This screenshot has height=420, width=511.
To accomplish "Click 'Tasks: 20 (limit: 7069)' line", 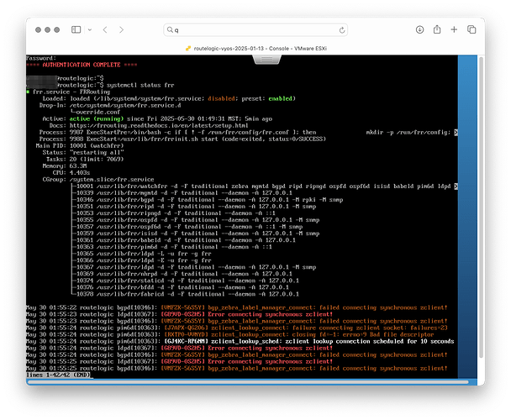I will (x=85, y=160).
